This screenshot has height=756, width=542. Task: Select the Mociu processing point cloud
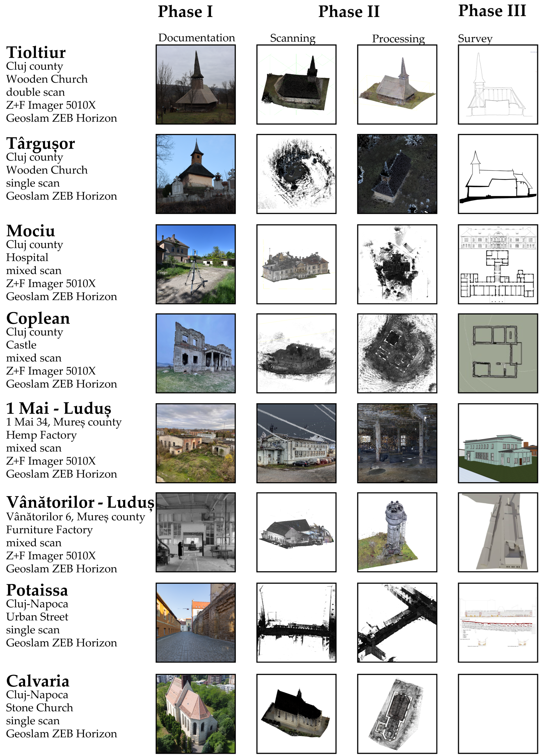pos(397,264)
